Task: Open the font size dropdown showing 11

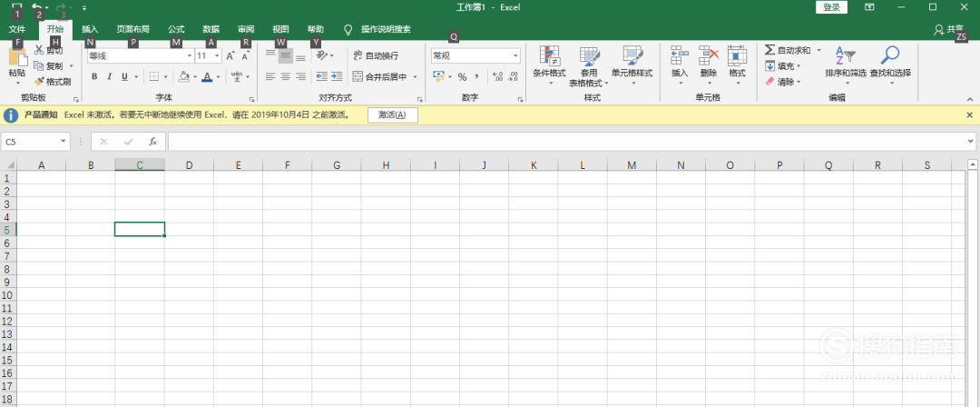Action: 217,55
